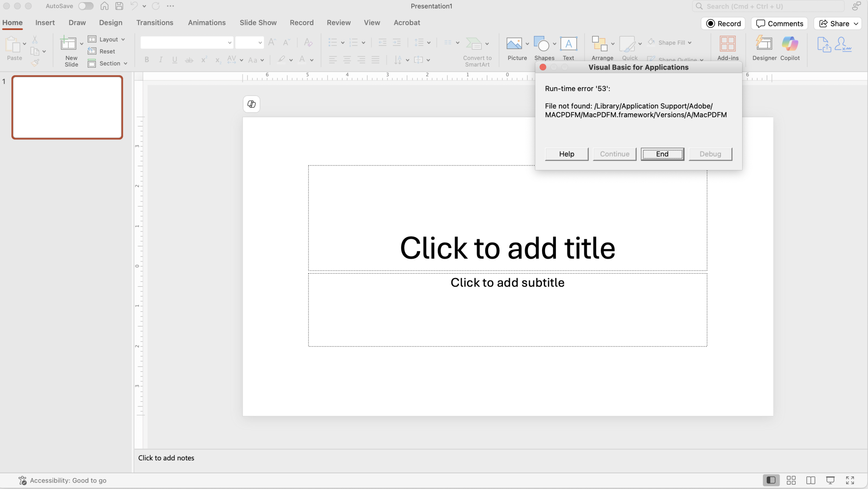Click the Strikethrough icon

click(x=189, y=60)
